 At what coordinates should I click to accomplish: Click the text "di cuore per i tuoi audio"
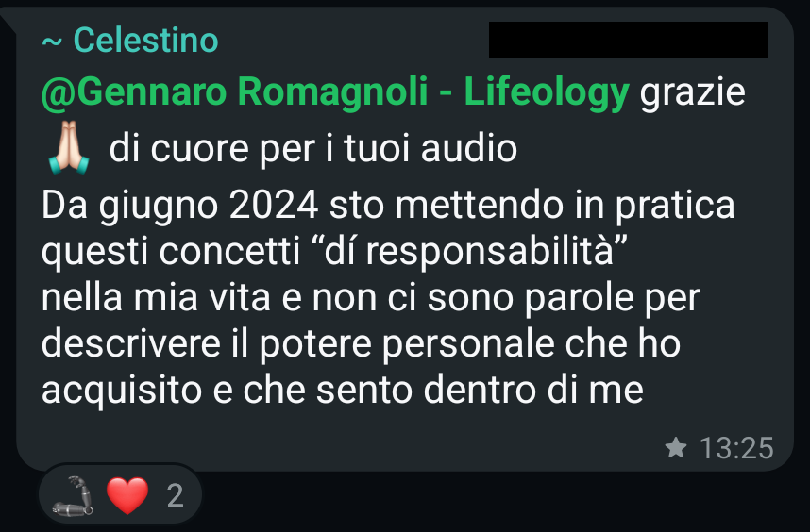pyautogui.click(x=313, y=149)
